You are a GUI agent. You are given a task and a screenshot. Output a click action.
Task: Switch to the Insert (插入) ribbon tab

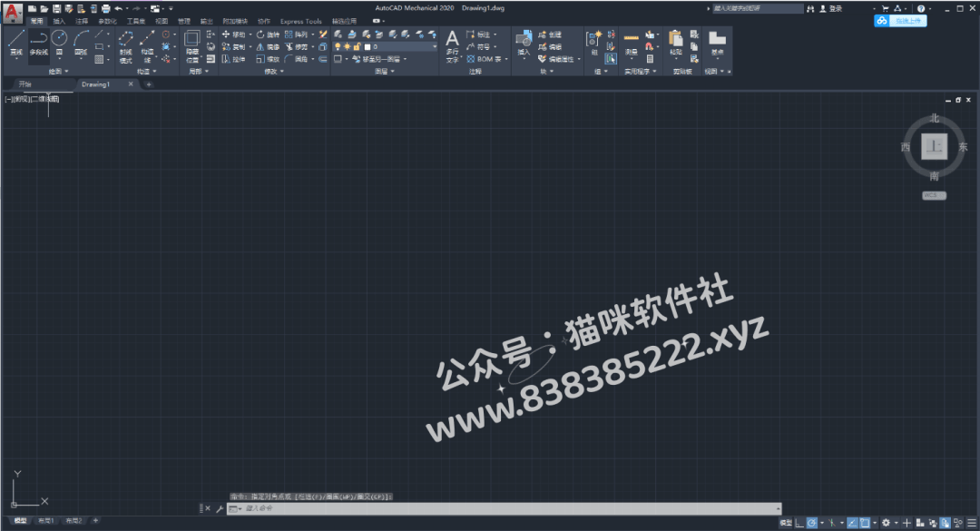tap(59, 21)
